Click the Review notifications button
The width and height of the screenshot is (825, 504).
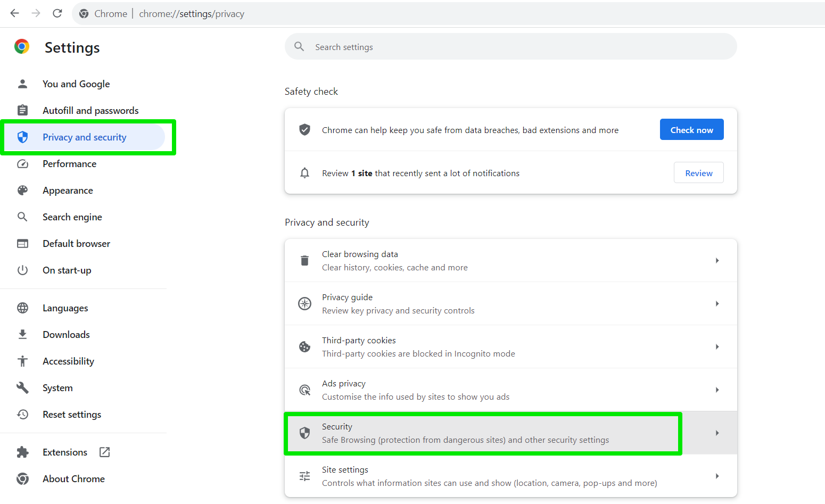tap(698, 173)
